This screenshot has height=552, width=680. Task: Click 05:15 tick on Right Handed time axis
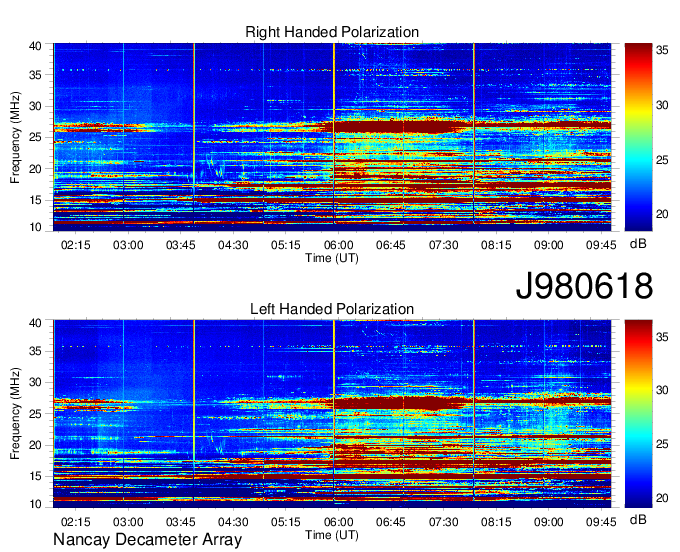pos(285,245)
